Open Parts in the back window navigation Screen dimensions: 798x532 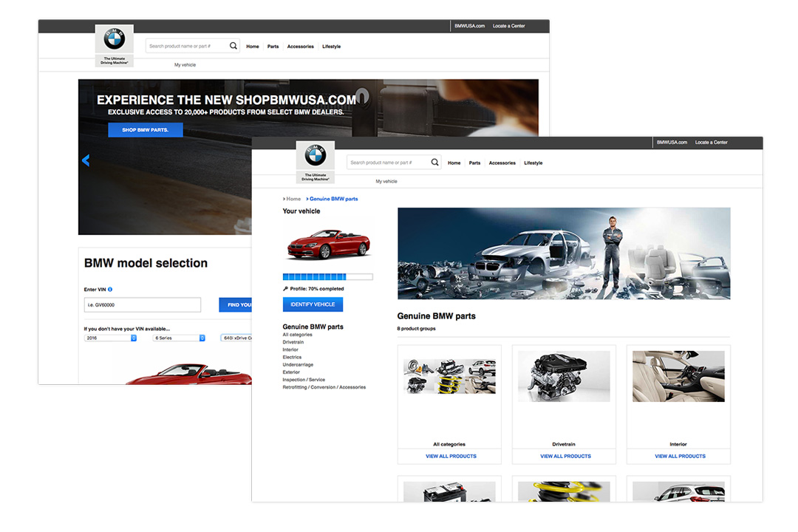[x=273, y=47]
